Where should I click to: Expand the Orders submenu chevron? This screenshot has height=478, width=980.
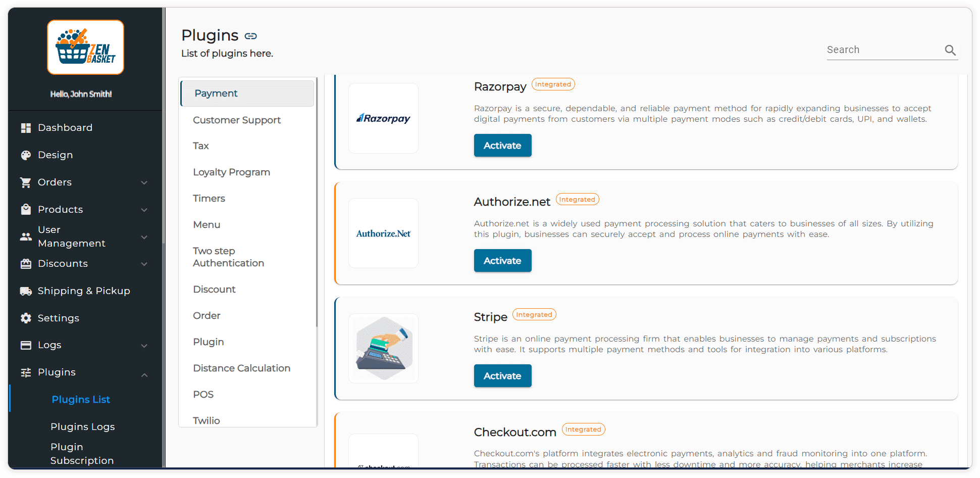[144, 182]
